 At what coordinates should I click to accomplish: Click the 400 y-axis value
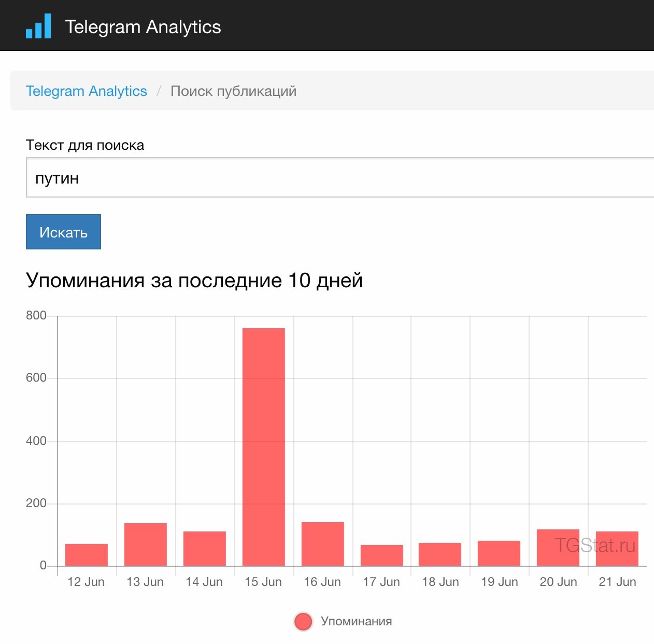(x=36, y=441)
